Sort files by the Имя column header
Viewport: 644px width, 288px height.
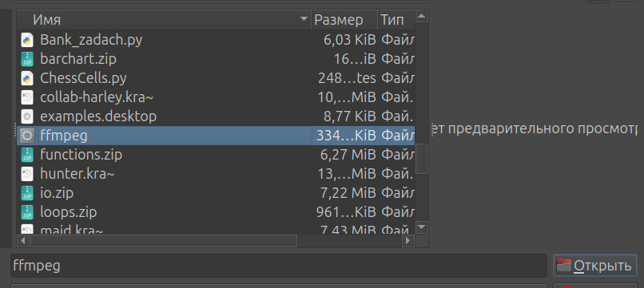click(165, 19)
